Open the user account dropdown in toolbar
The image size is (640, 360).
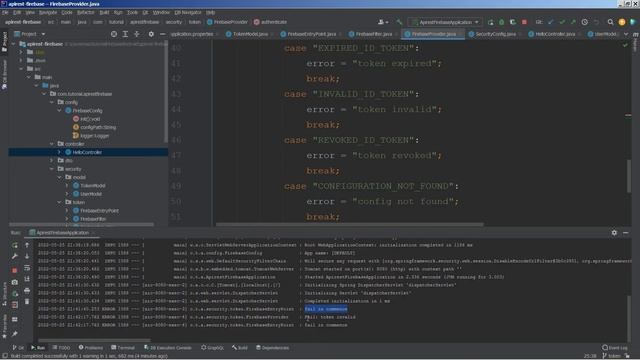[383, 22]
